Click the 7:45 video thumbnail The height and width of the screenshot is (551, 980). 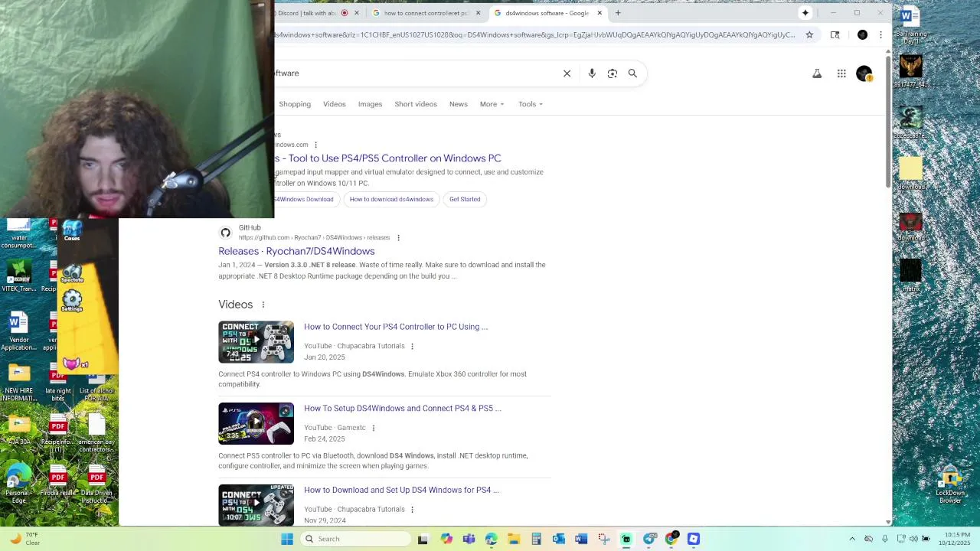(x=256, y=342)
